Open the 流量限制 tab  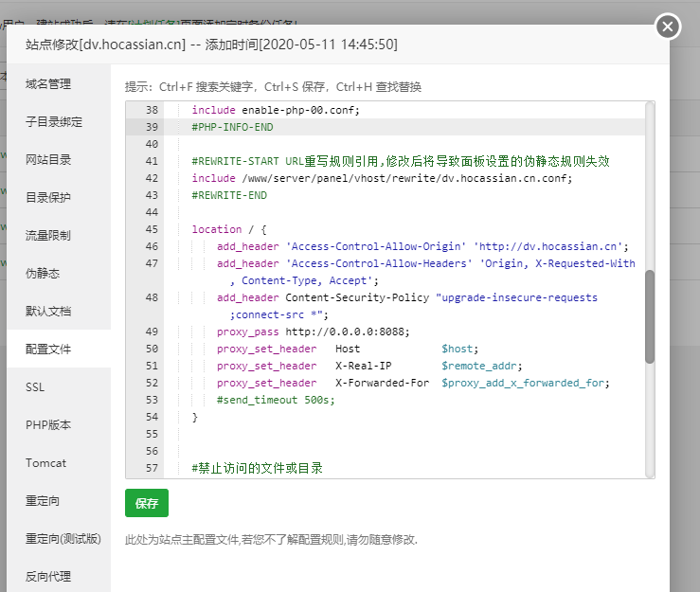click(48, 235)
